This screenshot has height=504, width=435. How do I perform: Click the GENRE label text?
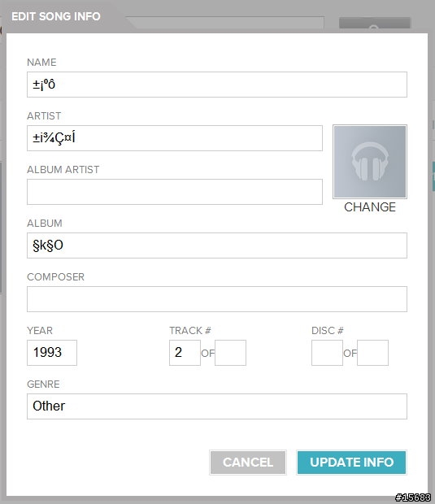click(x=43, y=385)
